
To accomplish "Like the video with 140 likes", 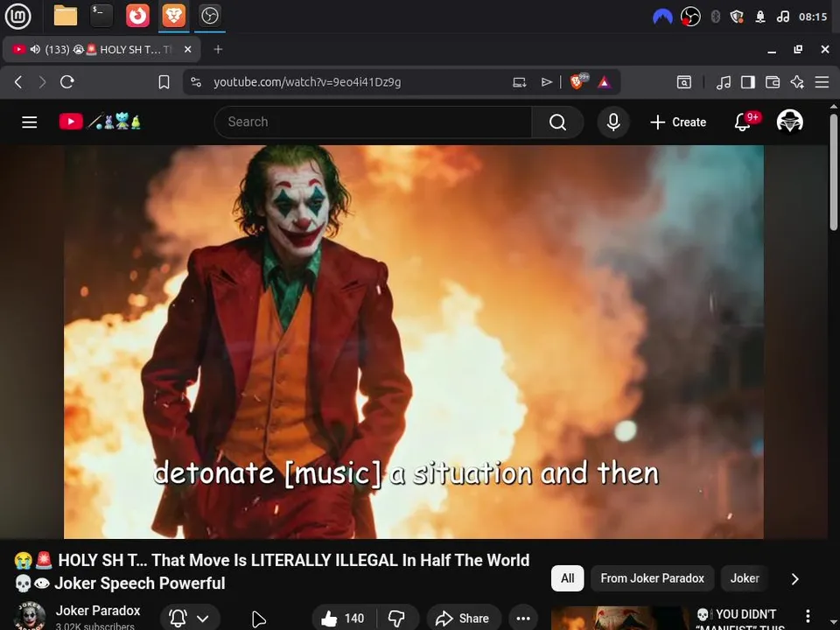I will [343, 619].
